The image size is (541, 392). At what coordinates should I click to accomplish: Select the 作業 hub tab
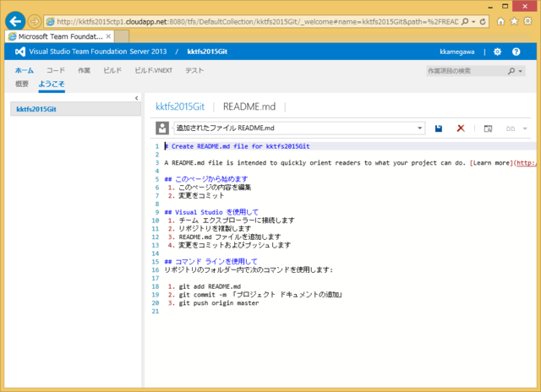[84, 70]
